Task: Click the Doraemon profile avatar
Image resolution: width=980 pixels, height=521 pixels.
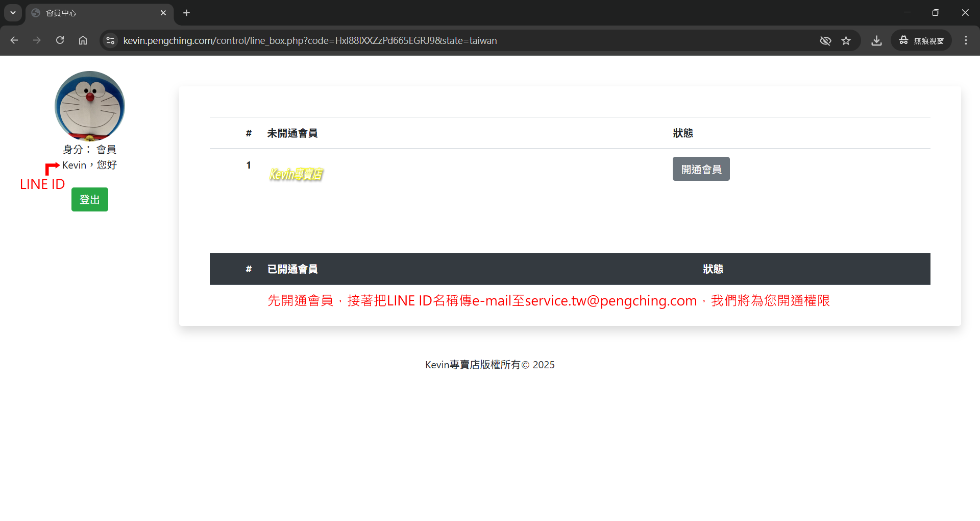Action: pos(90,106)
